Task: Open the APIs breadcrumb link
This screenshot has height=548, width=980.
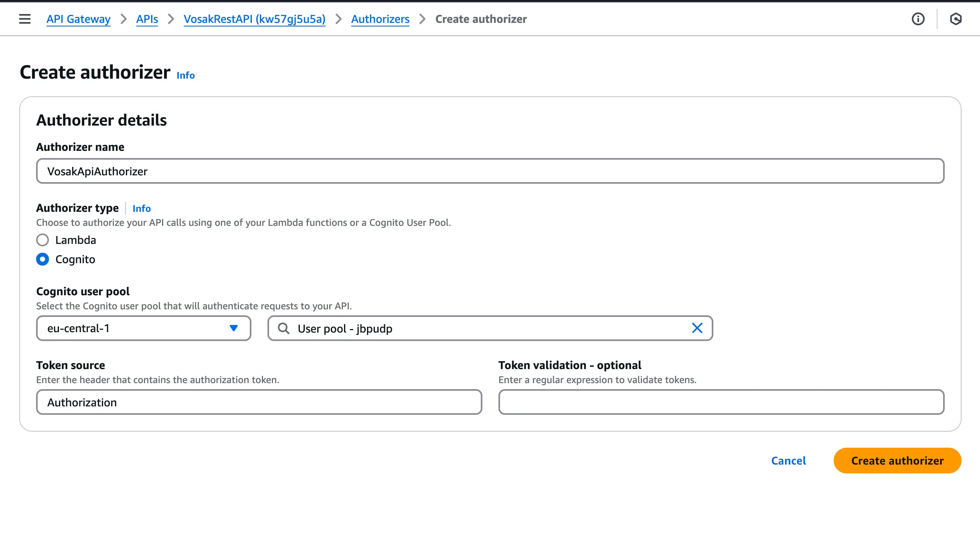Action: [x=147, y=19]
